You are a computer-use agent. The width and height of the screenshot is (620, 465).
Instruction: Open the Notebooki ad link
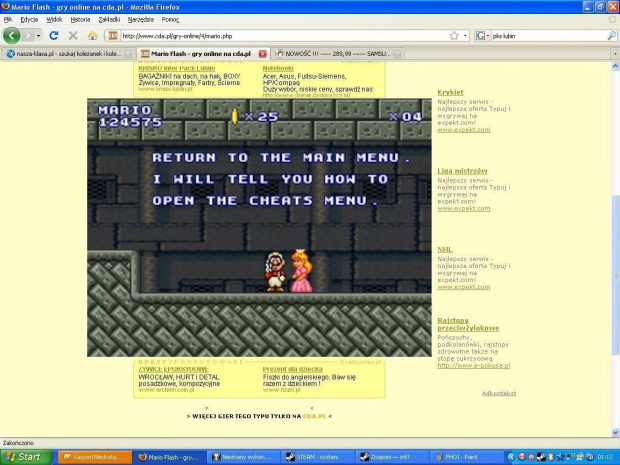(277, 68)
